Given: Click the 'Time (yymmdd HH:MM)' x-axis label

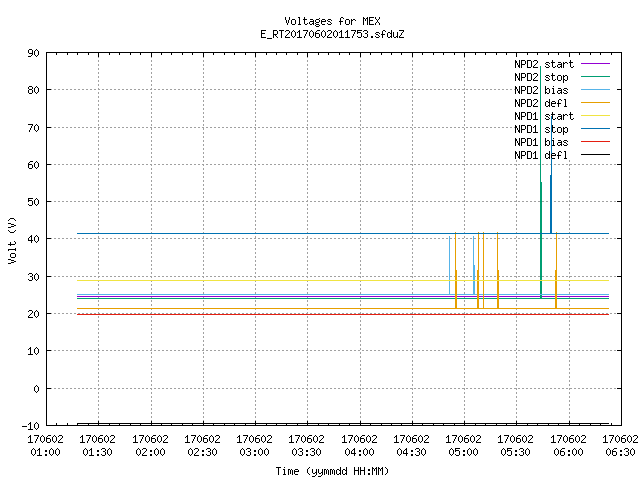Looking at the screenshot, I should [332, 471].
